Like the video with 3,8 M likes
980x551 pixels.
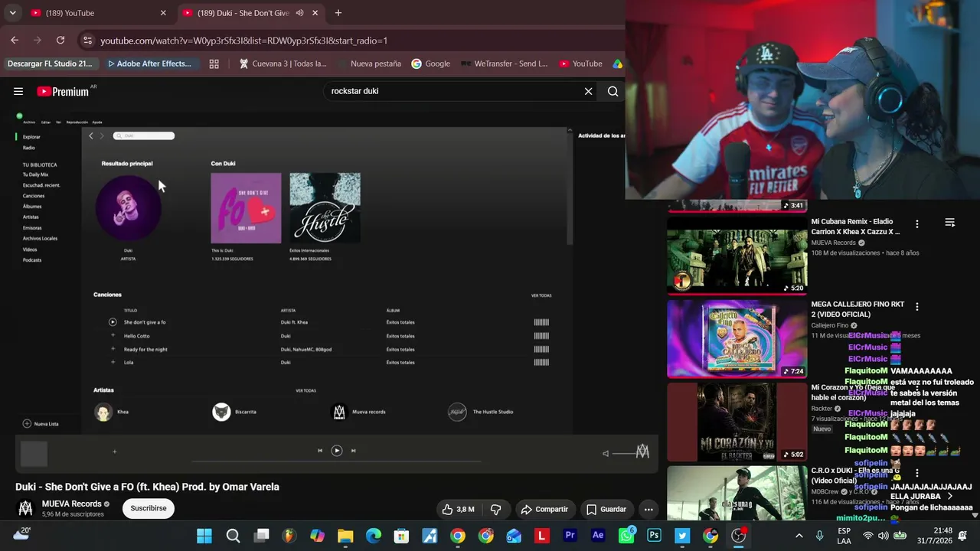coord(458,509)
